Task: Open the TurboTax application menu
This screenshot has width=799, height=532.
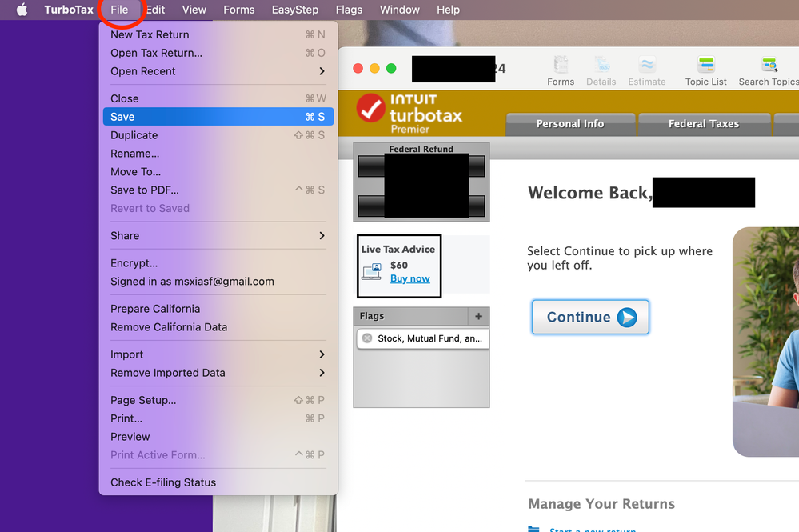Action: coord(69,10)
